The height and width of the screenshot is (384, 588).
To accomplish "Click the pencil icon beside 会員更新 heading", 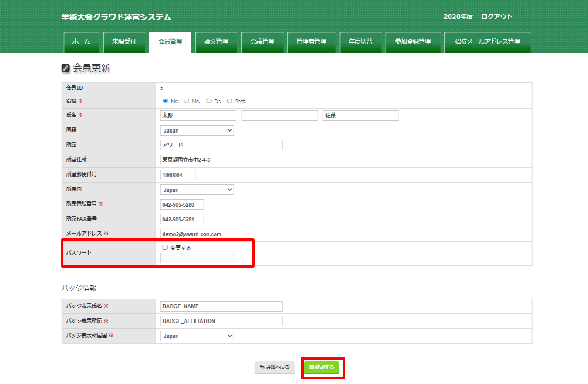I will coord(66,68).
